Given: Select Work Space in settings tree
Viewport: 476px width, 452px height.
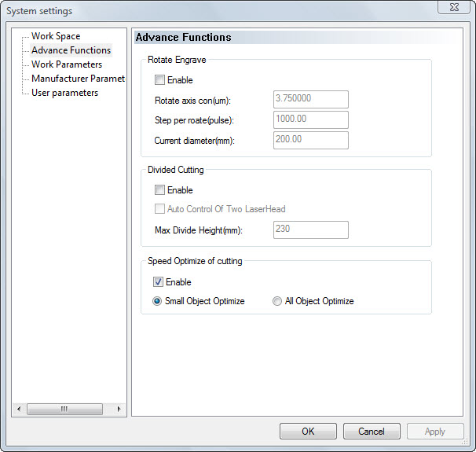Looking at the screenshot, I should [55, 36].
